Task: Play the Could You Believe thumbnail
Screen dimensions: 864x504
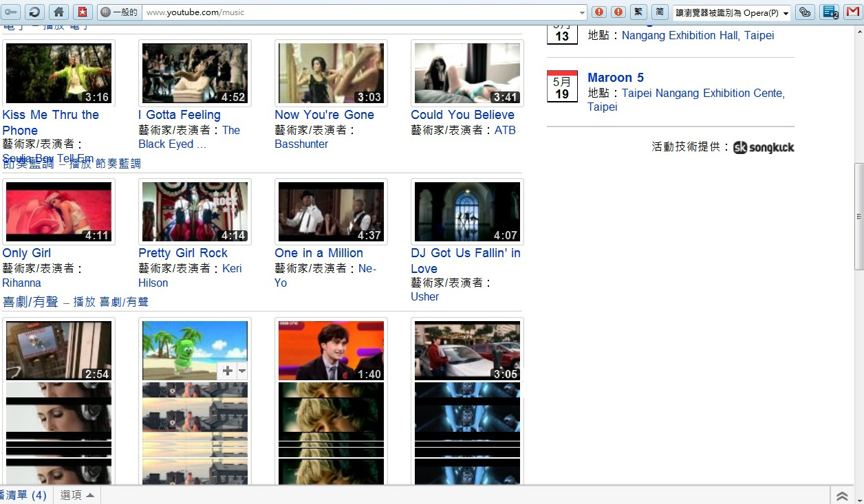Action: tap(467, 74)
